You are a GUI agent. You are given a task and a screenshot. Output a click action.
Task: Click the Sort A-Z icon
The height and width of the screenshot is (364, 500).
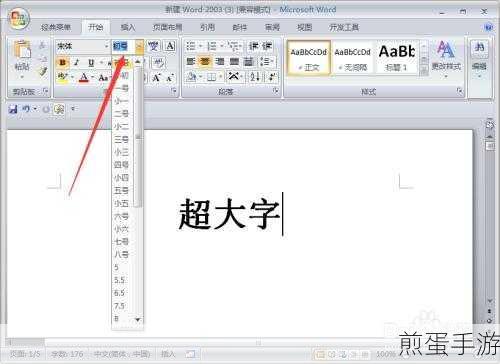[255, 77]
